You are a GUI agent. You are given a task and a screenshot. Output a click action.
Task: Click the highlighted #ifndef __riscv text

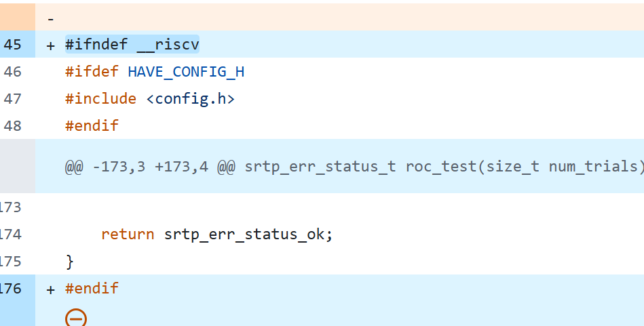click(x=132, y=45)
